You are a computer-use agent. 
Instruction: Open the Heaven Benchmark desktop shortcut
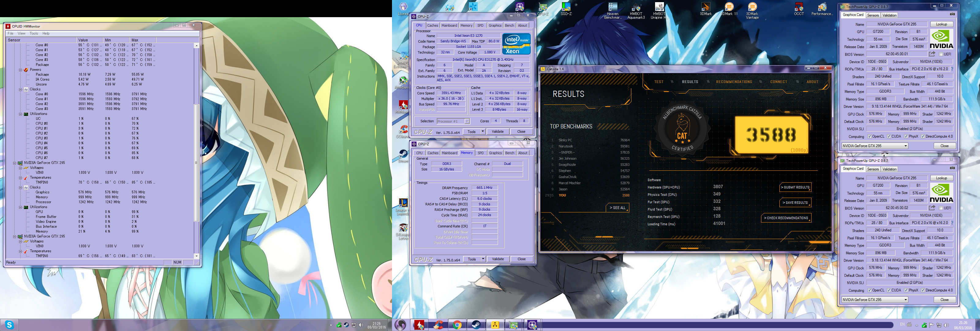tap(612, 10)
